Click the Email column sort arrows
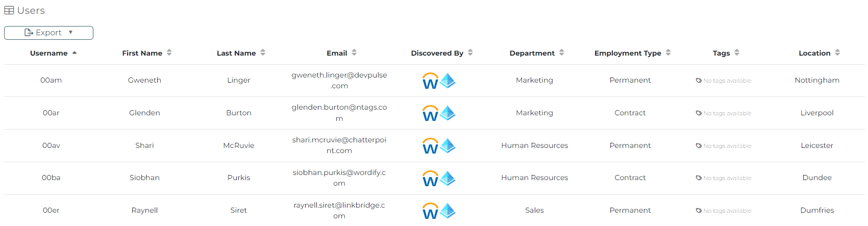Image resolution: width=868 pixels, height=226 pixels. coord(354,53)
